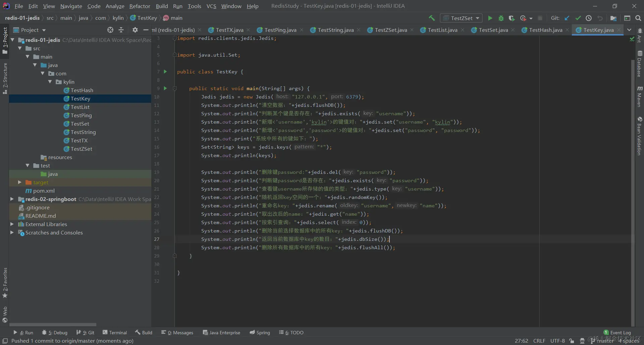
Task: Show Git history with the clock icon
Action: [589, 18]
